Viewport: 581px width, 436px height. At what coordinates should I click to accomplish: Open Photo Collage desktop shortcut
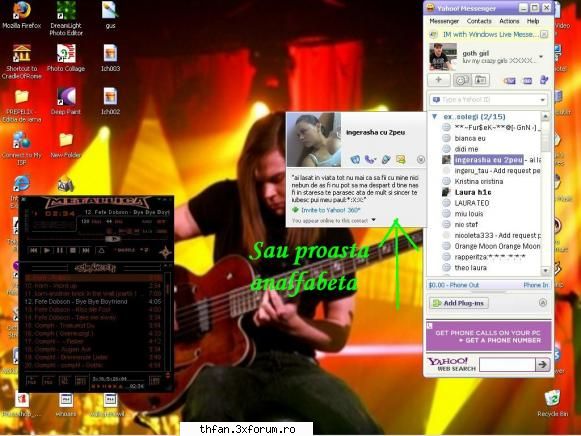pyautogui.click(x=66, y=57)
